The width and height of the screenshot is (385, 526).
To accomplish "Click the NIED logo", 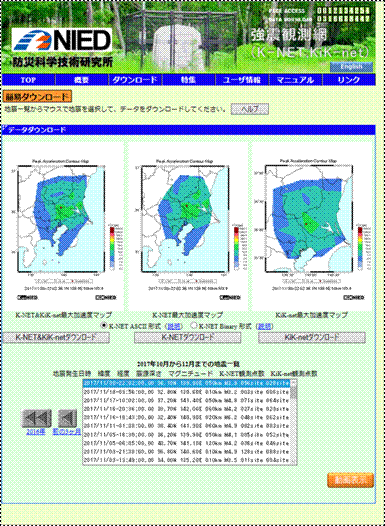I will point(62,40).
